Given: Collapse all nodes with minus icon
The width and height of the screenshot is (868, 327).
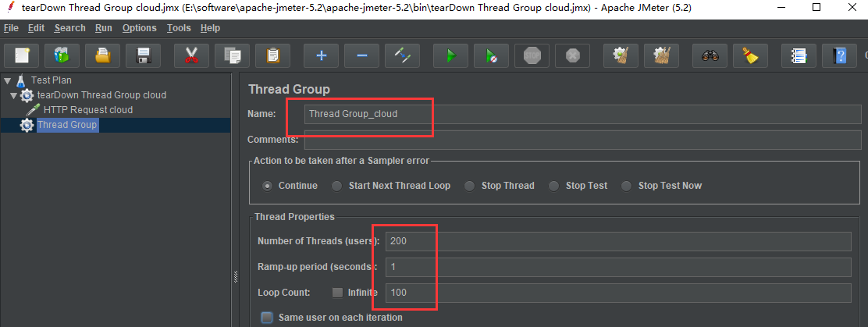Looking at the screenshot, I should pyautogui.click(x=361, y=55).
